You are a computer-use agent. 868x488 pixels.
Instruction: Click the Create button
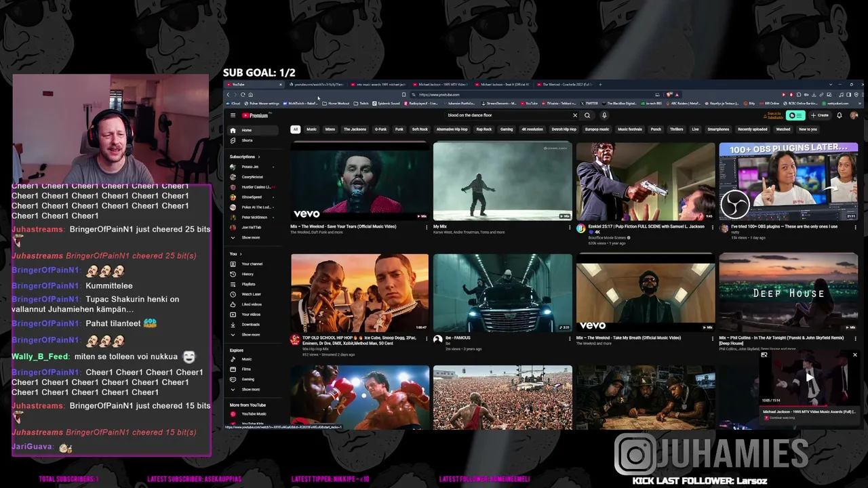[x=820, y=115]
